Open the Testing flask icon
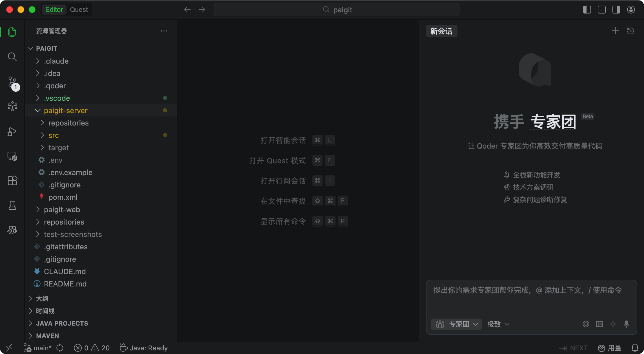 click(x=12, y=205)
